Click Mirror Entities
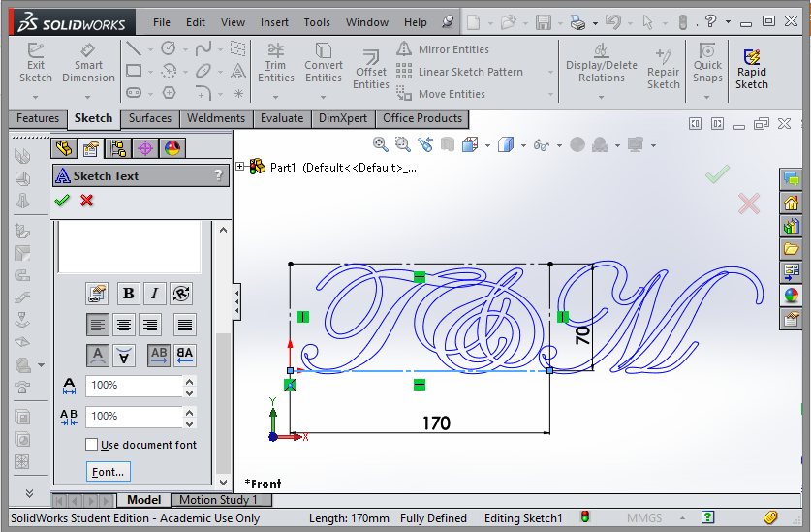Viewport: 811px width, 532px height. (x=443, y=49)
